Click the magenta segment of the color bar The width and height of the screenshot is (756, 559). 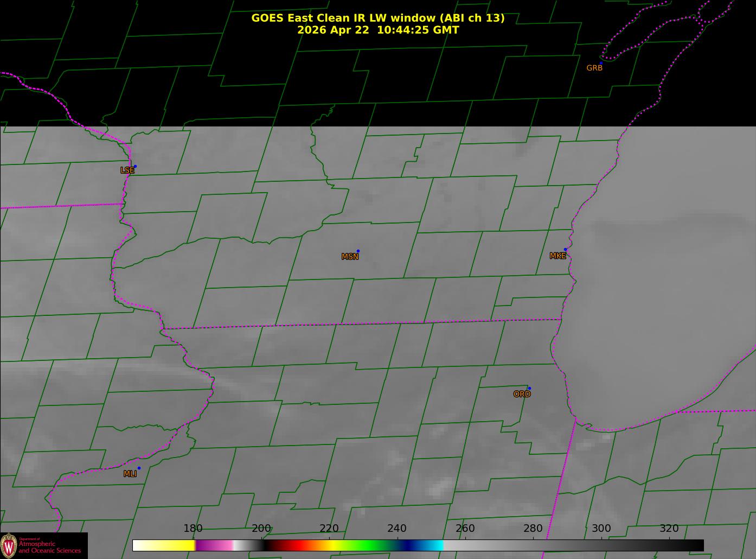pyautogui.click(x=214, y=545)
